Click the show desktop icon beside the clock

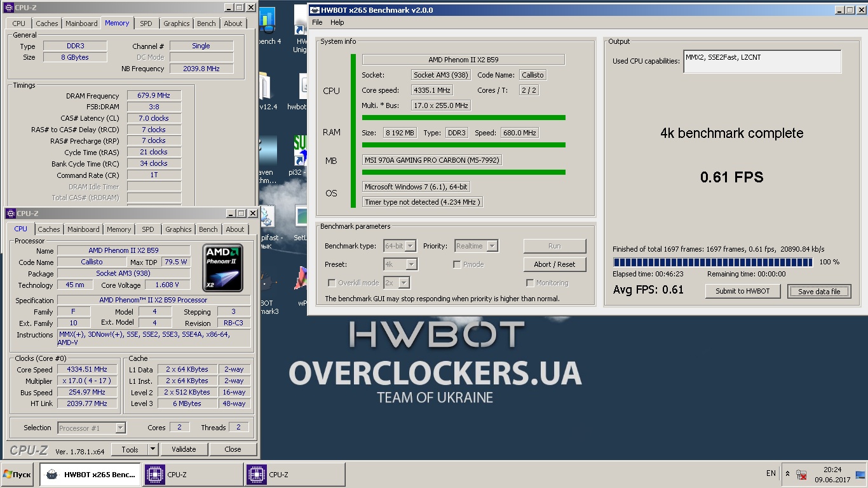click(860, 474)
